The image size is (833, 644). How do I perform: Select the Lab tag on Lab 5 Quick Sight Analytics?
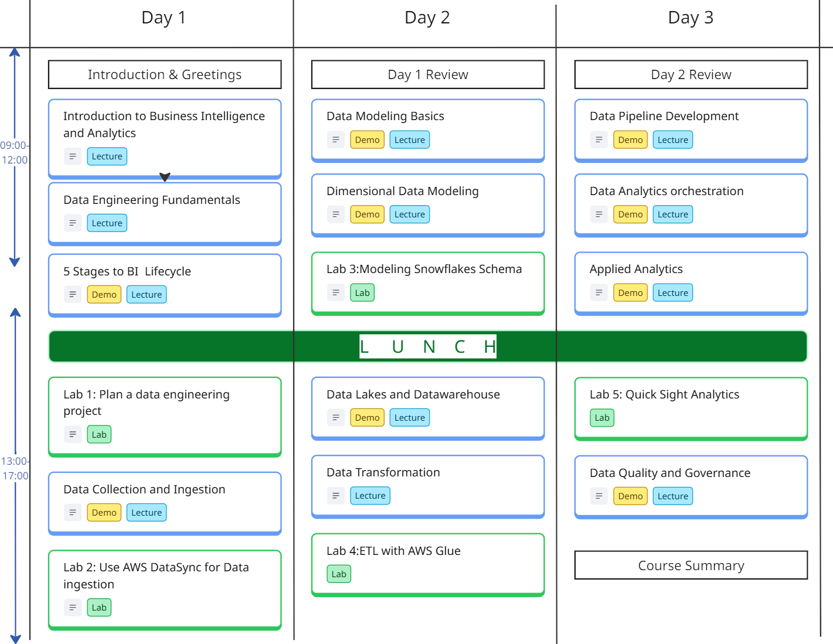(602, 418)
